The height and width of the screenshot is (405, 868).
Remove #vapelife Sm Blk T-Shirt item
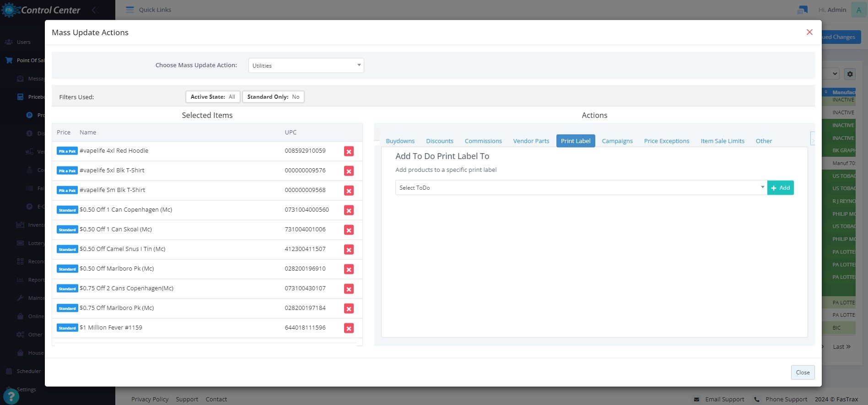point(349,191)
